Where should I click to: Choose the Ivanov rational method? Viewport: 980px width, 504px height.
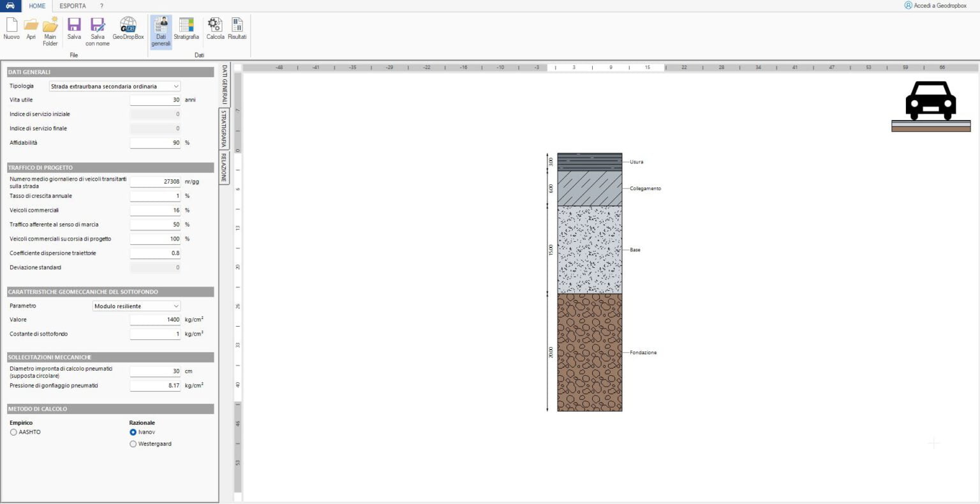pyautogui.click(x=133, y=432)
